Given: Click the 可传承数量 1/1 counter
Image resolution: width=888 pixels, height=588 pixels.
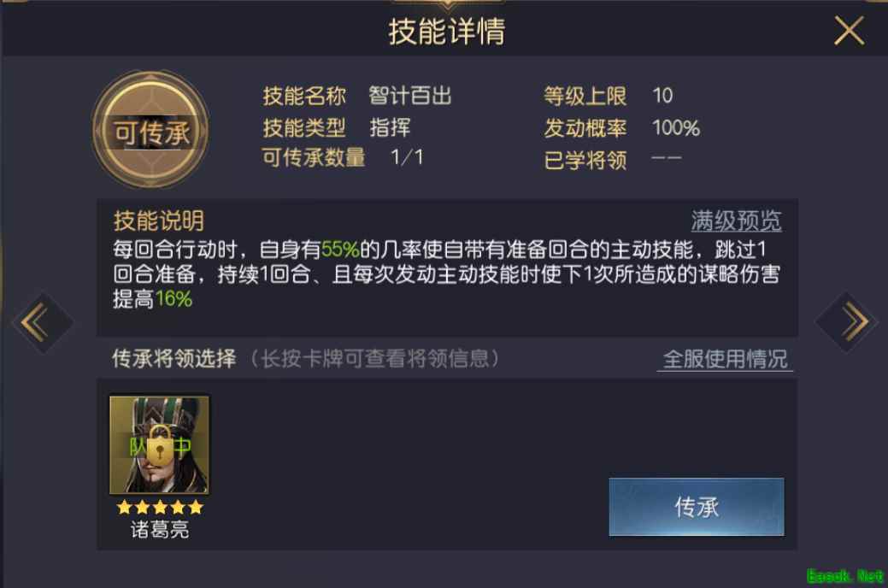Looking at the screenshot, I should (x=407, y=157).
